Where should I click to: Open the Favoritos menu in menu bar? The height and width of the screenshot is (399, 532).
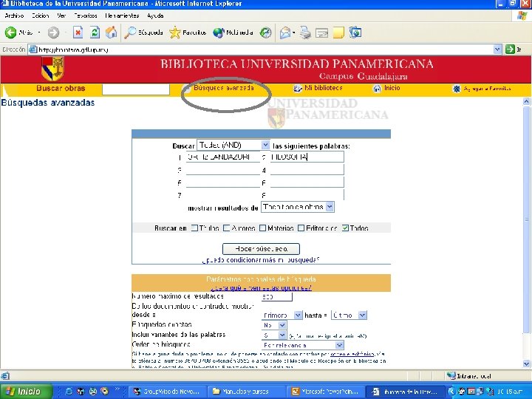click(x=86, y=16)
